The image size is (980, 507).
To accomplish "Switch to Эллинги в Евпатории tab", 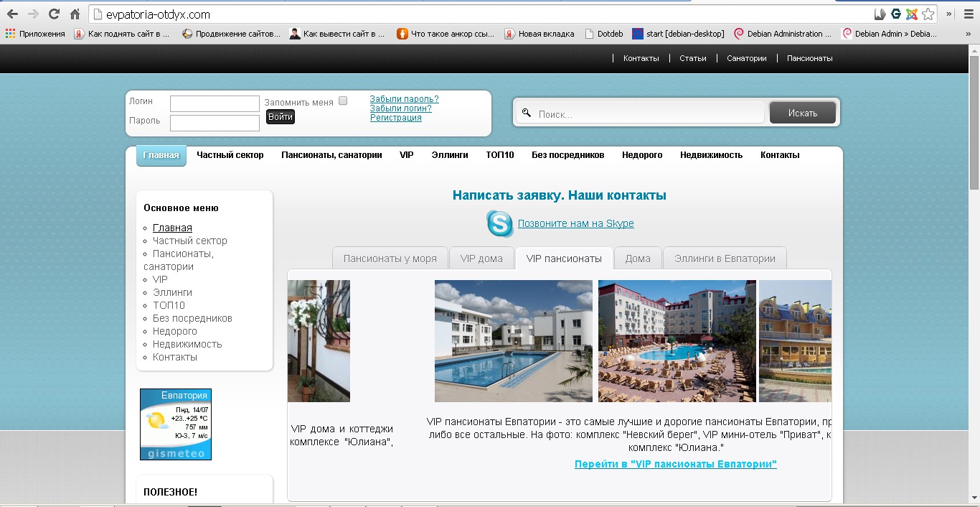I will (725, 259).
